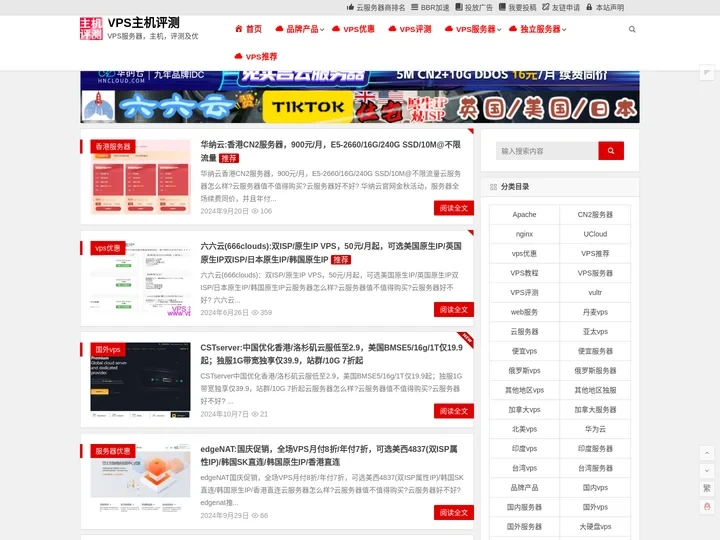
Task: Select UCloud category
Action: point(595,234)
